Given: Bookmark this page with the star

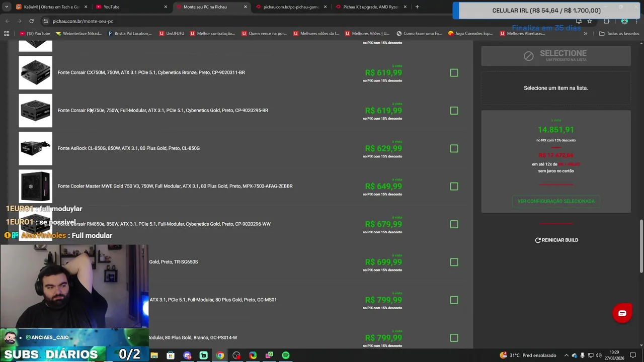Looking at the screenshot, I should [x=590, y=21].
